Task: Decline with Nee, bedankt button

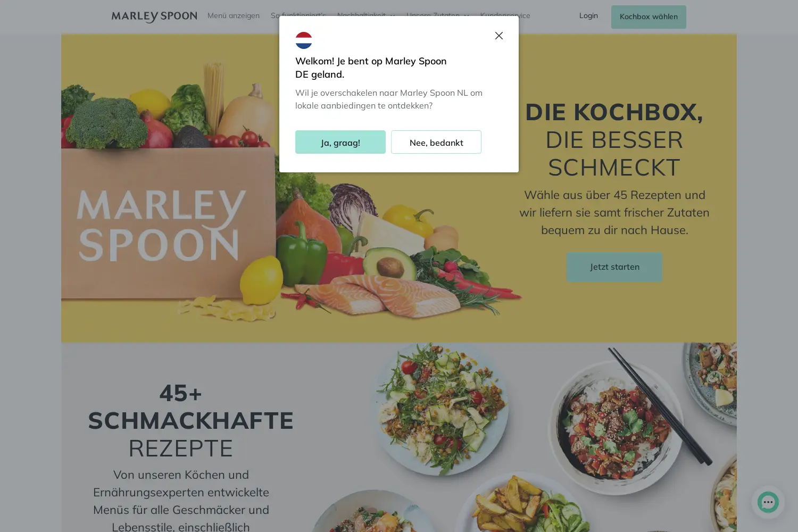Action: pyautogui.click(x=436, y=142)
